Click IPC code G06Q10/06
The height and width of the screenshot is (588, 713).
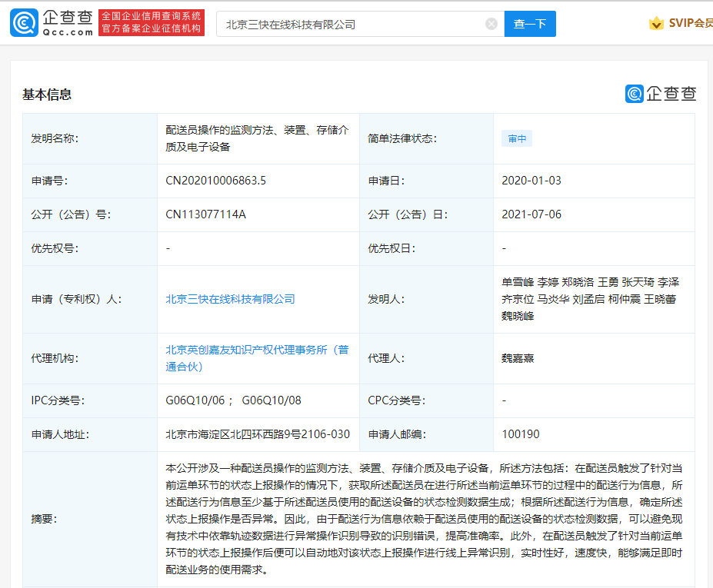(195, 400)
